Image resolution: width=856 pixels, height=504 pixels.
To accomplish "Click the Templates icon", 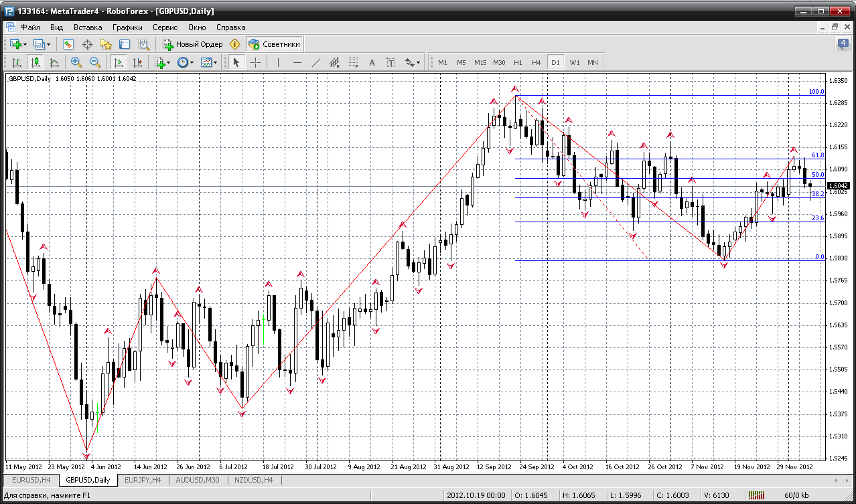I will point(206,62).
